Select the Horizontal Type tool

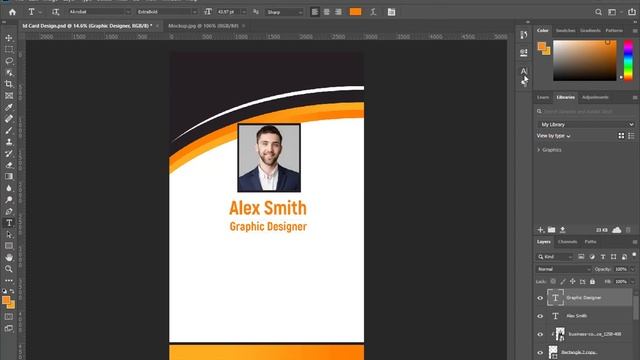click(9, 223)
